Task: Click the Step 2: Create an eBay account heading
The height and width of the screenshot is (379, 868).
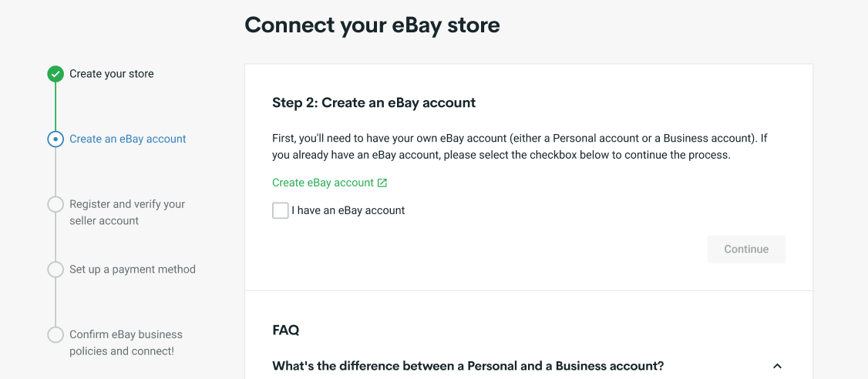Action: (x=374, y=102)
